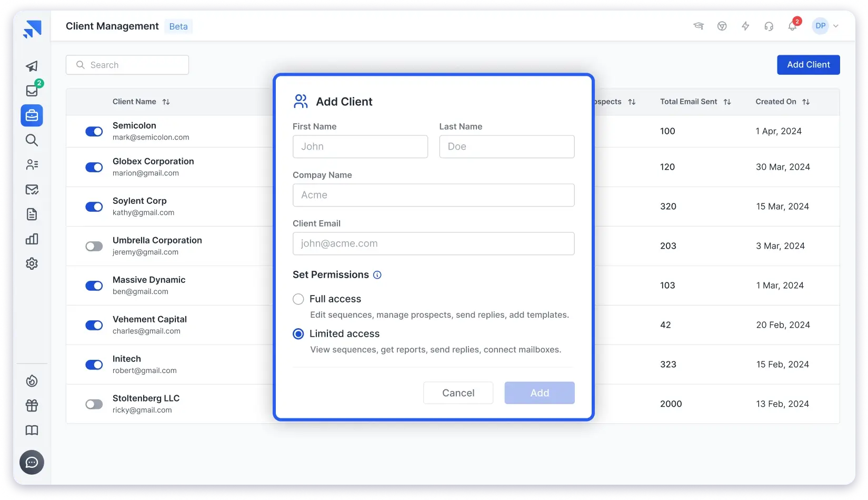Open the inbox icon with badge

(32, 91)
